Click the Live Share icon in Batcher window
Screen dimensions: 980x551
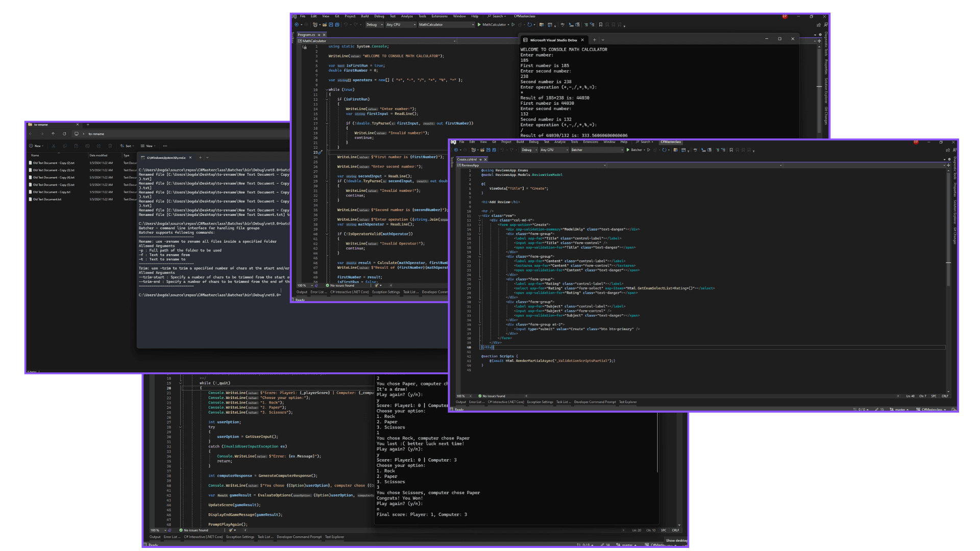[948, 150]
